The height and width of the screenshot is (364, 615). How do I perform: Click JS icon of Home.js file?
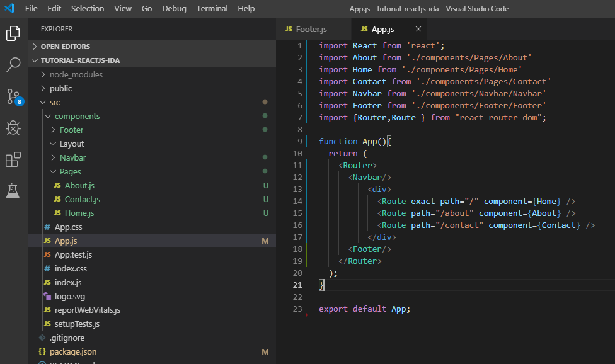(x=57, y=213)
